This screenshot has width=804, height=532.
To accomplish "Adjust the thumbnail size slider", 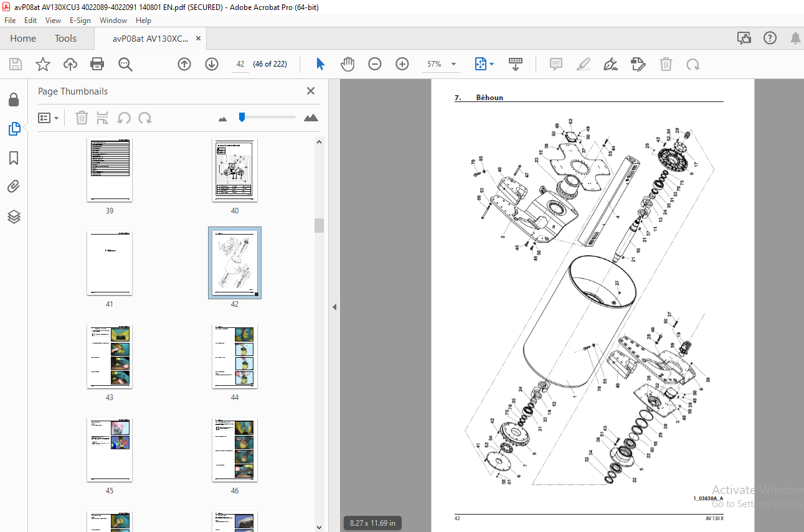I will pos(242,117).
